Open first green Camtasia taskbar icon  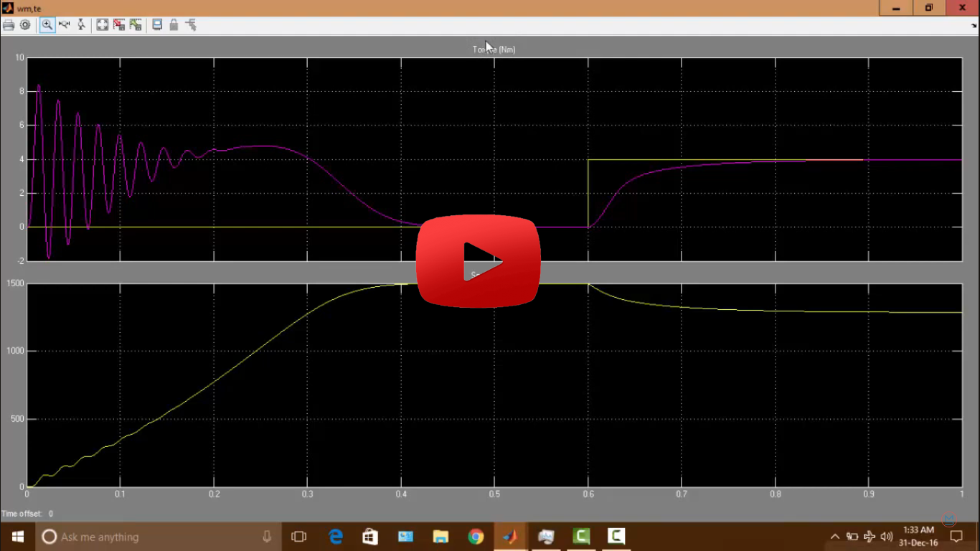pyautogui.click(x=581, y=537)
